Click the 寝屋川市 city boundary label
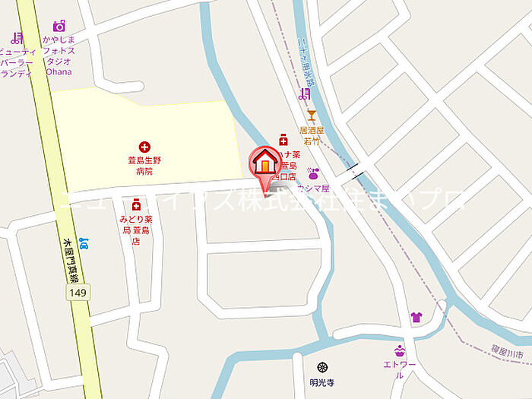This screenshot has height=399, width=532. pyautogui.click(x=507, y=350)
